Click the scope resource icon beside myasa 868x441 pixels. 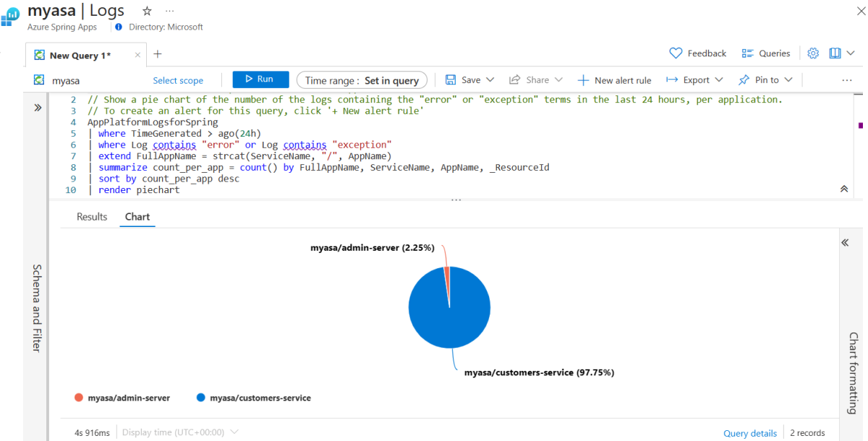[39, 80]
